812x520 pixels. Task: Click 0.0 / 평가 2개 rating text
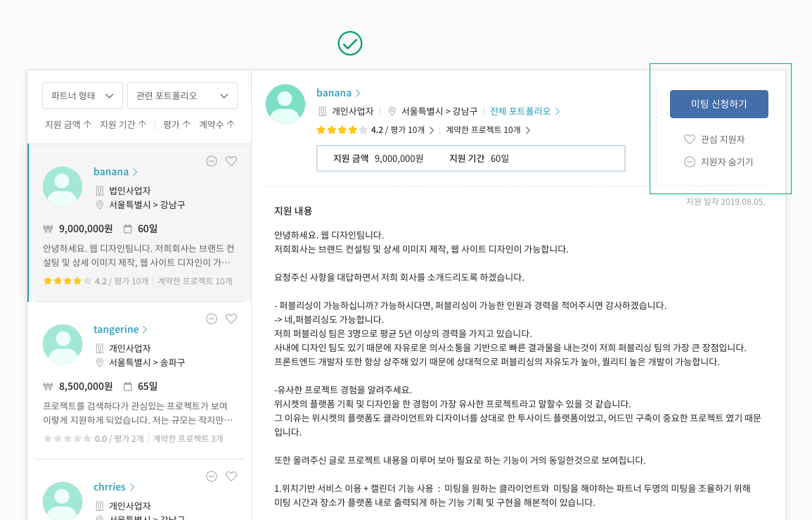click(x=119, y=438)
